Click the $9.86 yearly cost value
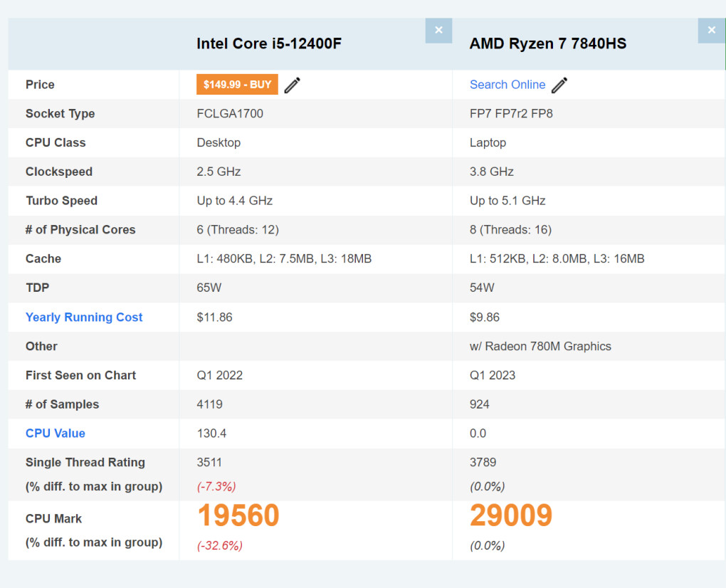 pos(485,317)
